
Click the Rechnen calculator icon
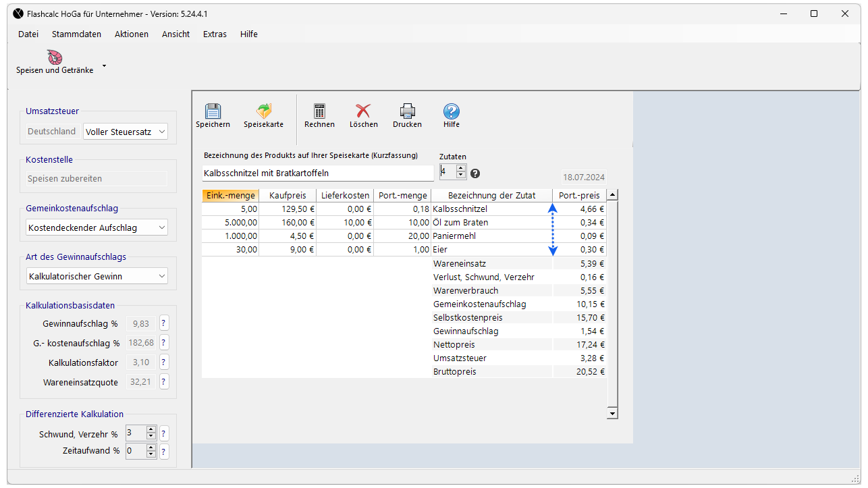pyautogui.click(x=319, y=111)
